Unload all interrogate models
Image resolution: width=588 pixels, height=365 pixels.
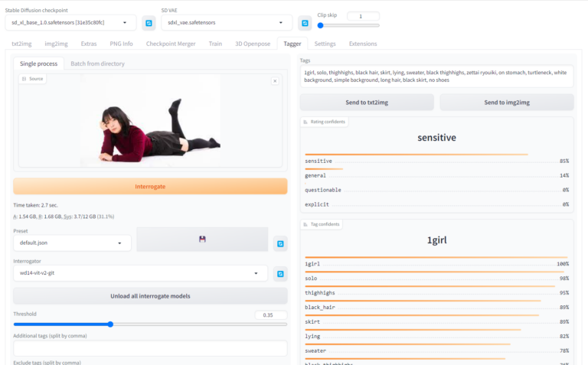(x=150, y=296)
